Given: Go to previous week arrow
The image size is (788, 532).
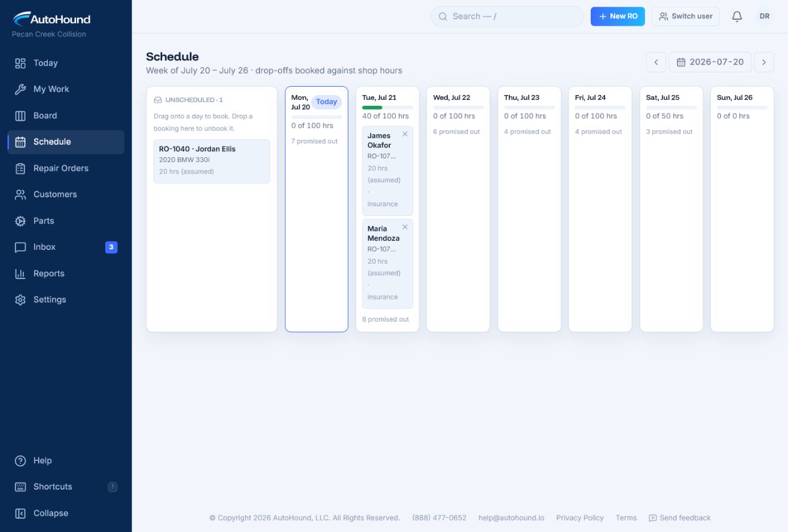Looking at the screenshot, I should [x=656, y=62].
